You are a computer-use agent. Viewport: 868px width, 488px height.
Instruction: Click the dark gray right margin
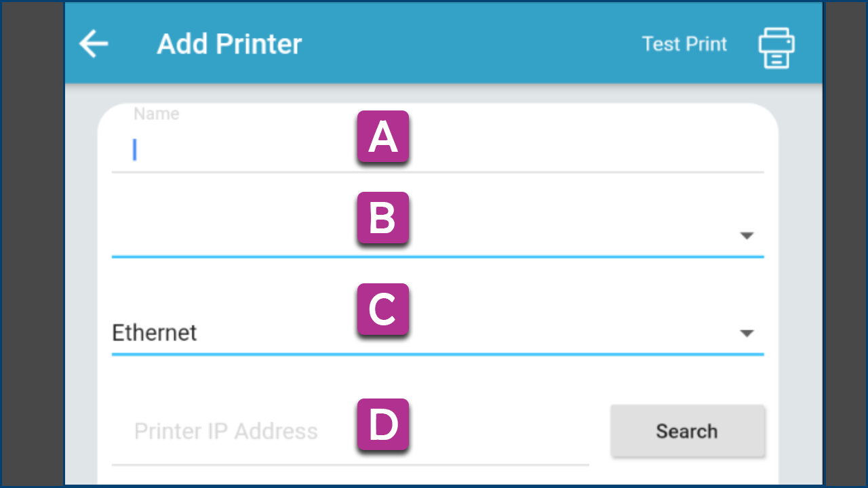[846, 244]
